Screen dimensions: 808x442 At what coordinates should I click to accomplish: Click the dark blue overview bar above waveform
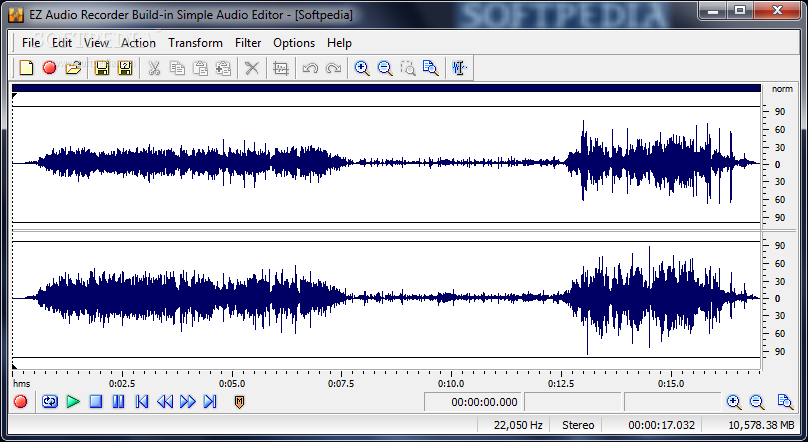pos(386,88)
